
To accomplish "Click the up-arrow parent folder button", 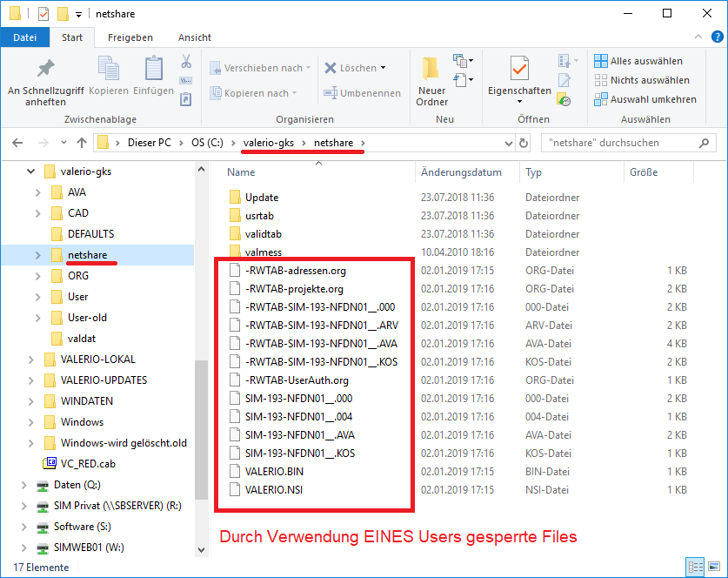I will click(x=82, y=143).
